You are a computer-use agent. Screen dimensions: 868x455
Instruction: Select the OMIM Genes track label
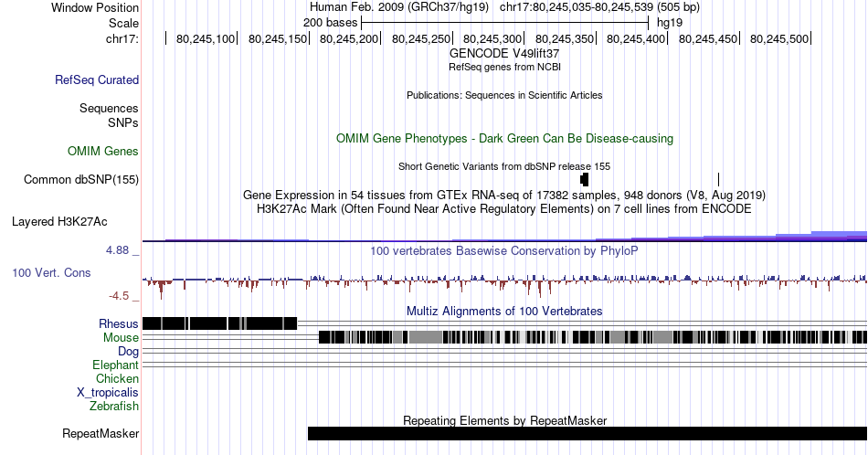click(x=103, y=151)
